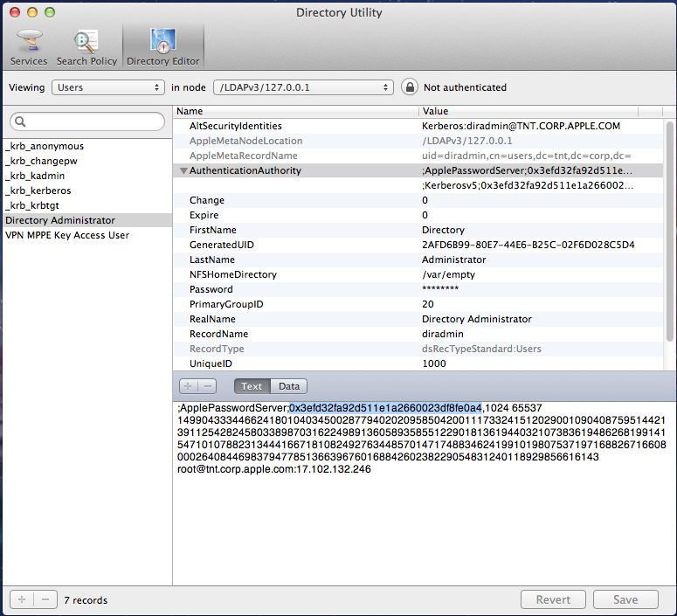Click the root@tnt.corp.apple.com:17.102.132.246 line
677x616 pixels.
click(x=273, y=469)
